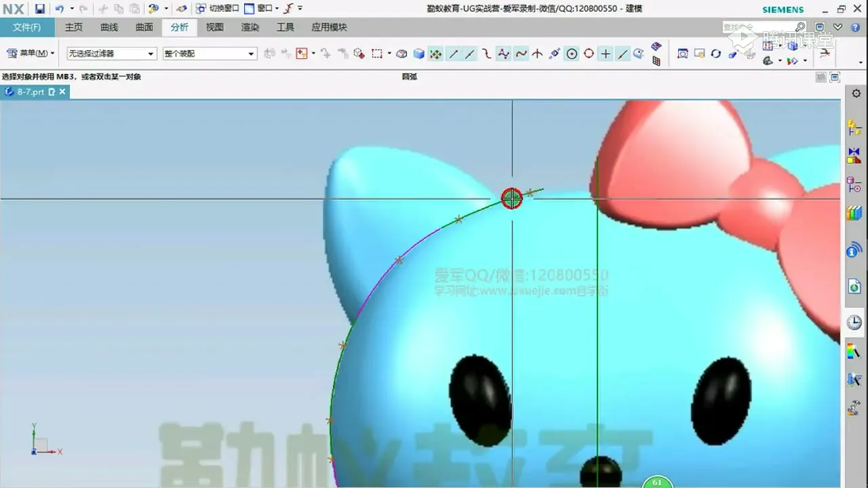Click the Save icon in quick access bar

tap(40, 9)
